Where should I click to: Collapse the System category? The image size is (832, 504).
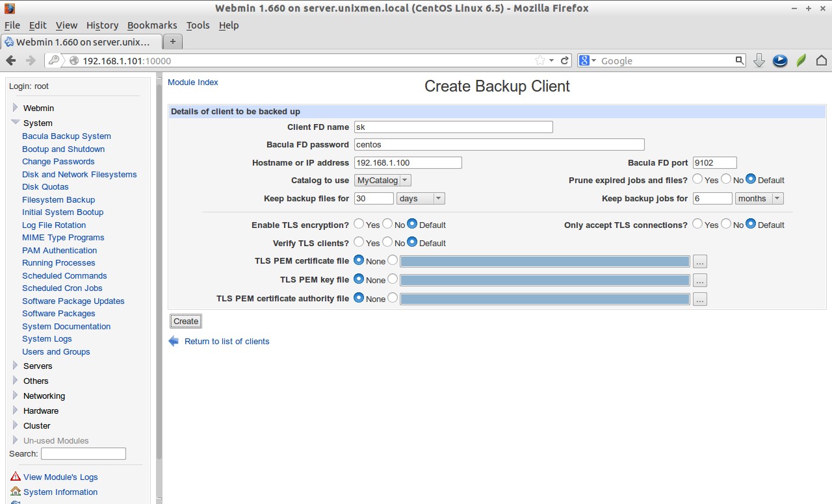tap(15, 122)
